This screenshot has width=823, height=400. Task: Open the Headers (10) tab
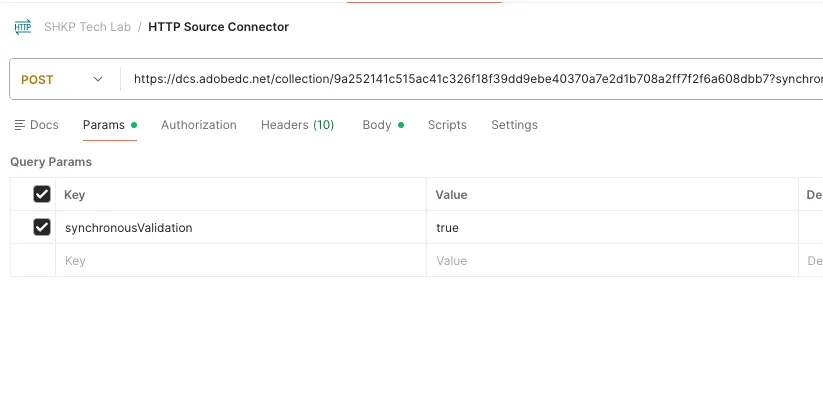pos(298,125)
